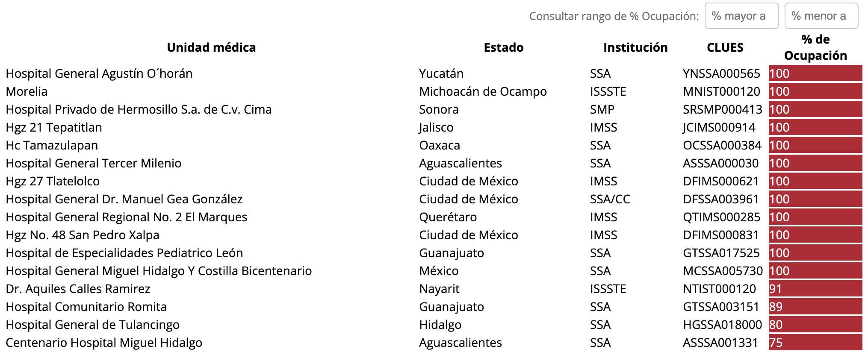Select Hospital General Dr. Manuel Gea González
Image resolution: width=868 pixels, height=352 pixels.
(x=124, y=199)
